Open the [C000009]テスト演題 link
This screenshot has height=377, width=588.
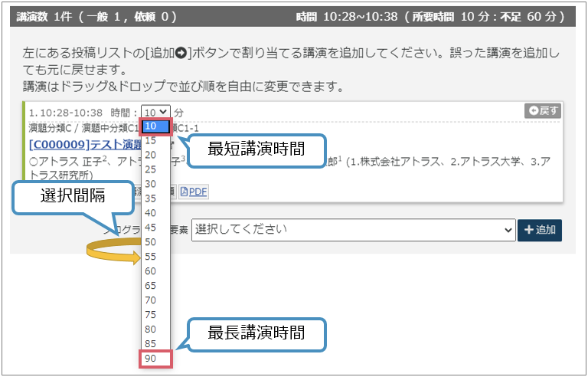click(x=85, y=145)
